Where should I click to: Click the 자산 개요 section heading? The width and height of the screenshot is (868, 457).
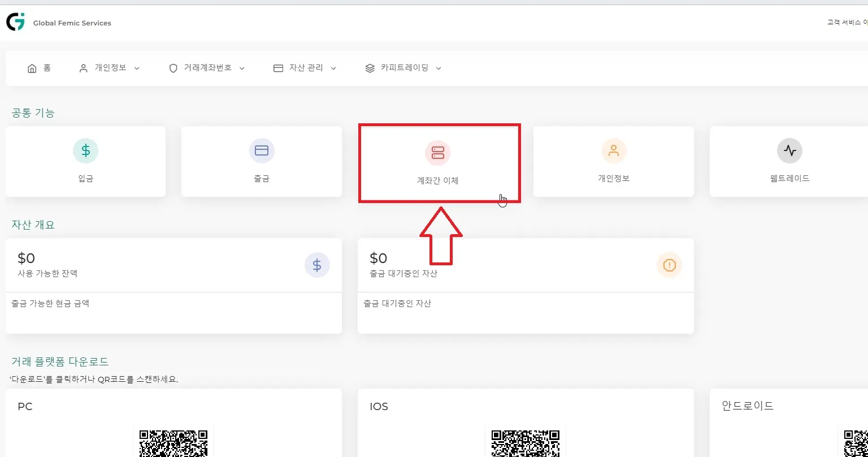point(33,225)
